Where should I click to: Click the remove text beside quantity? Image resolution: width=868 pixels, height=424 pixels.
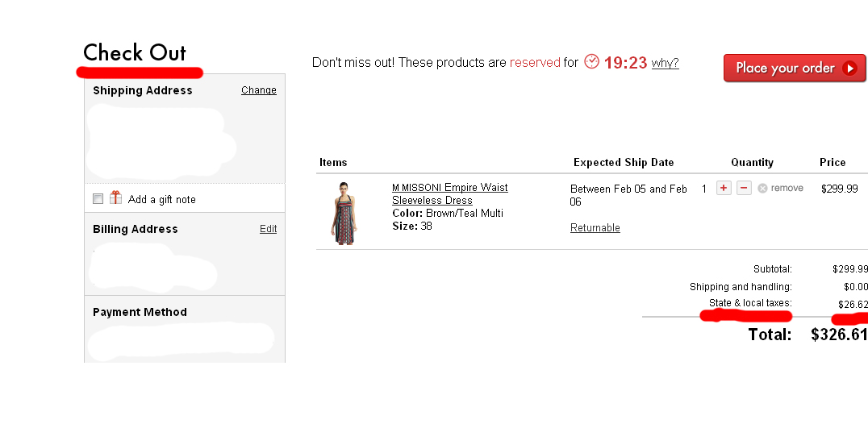point(787,188)
